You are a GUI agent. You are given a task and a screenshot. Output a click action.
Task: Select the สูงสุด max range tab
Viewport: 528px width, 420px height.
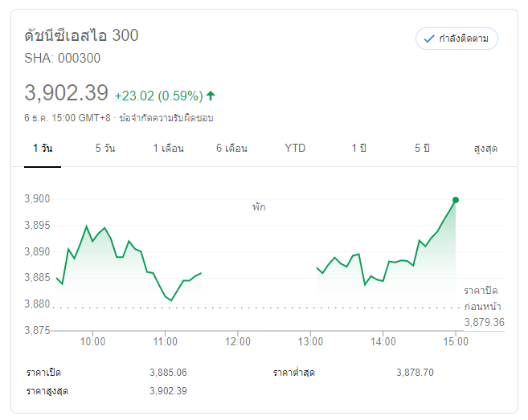[x=486, y=149]
